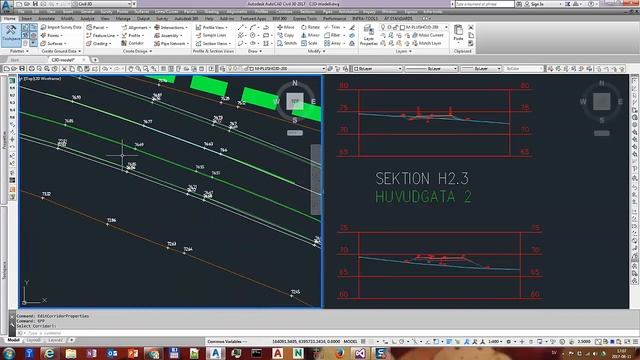The height and width of the screenshot is (360, 640).
Task: Open the Points dropdown
Action: [51, 36]
